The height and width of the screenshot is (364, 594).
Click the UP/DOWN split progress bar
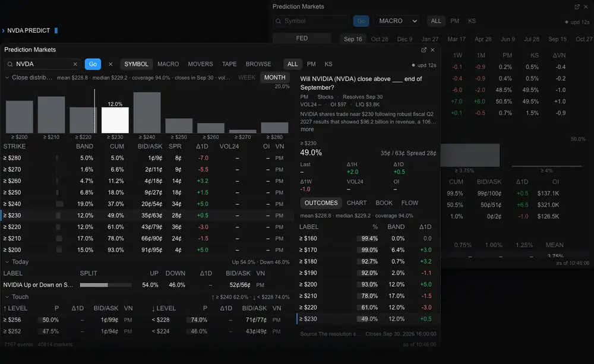tap(106, 285)
